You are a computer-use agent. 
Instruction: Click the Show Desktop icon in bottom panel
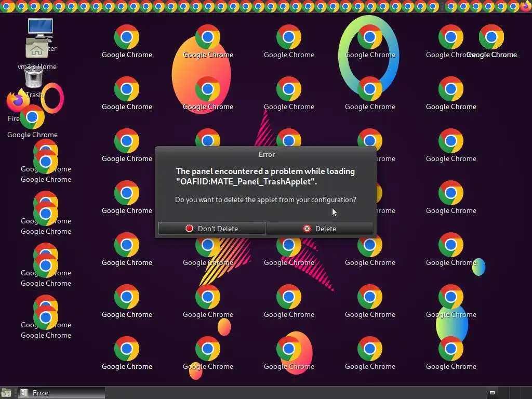point(6,393)
